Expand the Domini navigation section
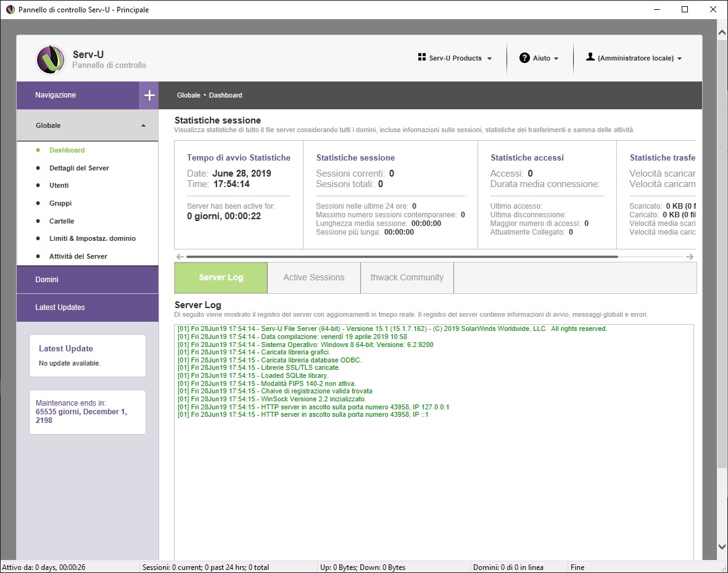 coord(87,279)
